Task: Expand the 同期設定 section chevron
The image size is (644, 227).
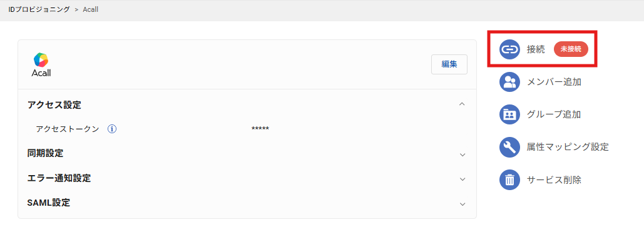Action: coord(463,154)
